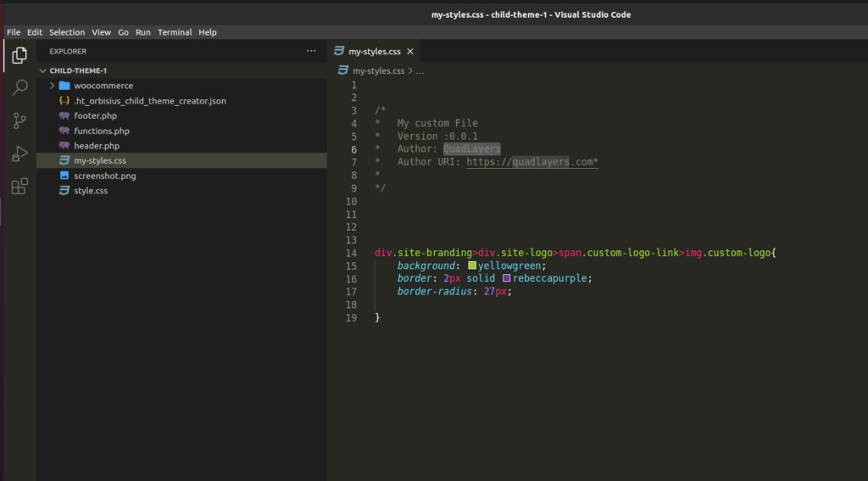Click the 'background' property text
Viewport: 868px width, 481px height.
click(x=426, y=266)
